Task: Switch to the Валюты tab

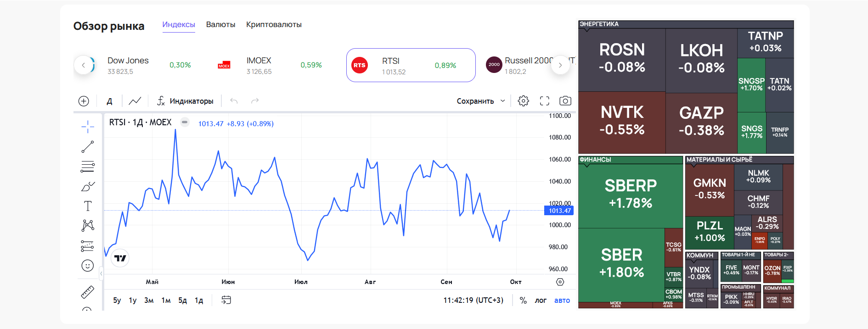Action: (x=220, y=25)
